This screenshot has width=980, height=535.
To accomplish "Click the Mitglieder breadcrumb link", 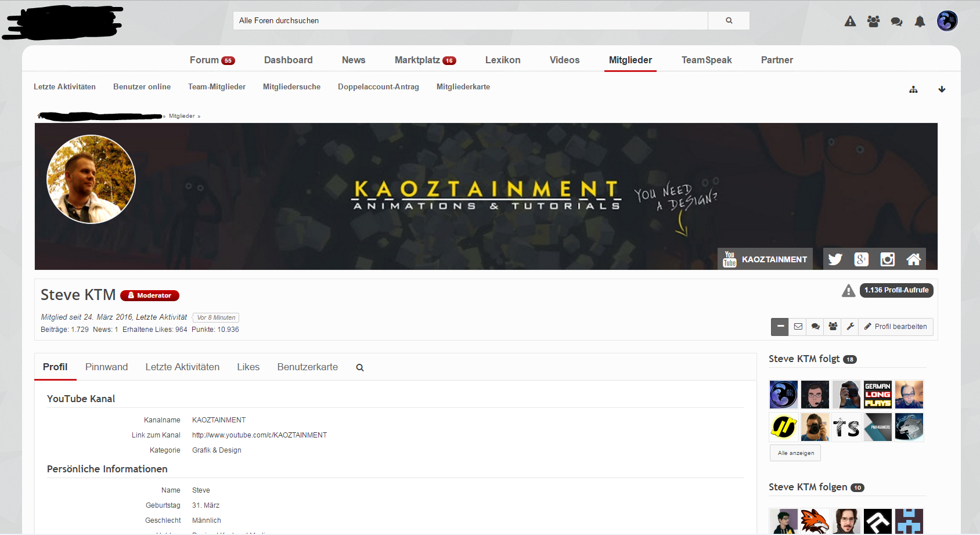I will click(182, 116).
